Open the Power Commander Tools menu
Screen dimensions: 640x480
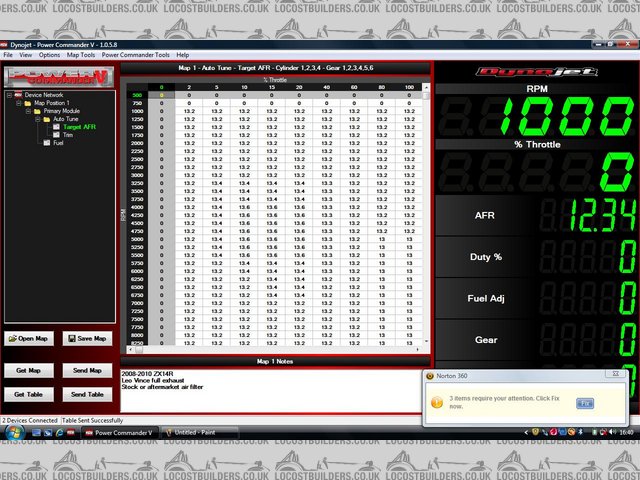136,55
